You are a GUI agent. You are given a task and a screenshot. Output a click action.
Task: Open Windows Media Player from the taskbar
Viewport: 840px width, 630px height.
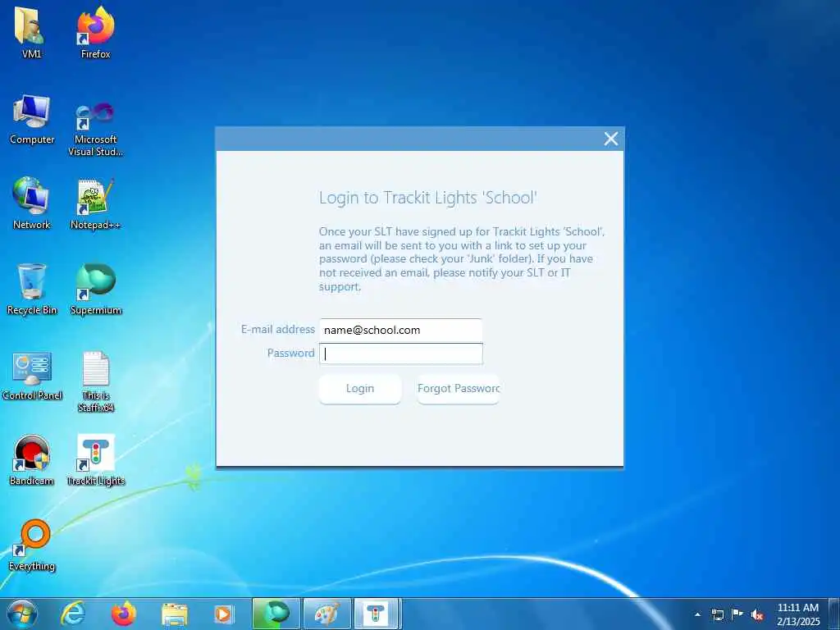coord(223,614)
